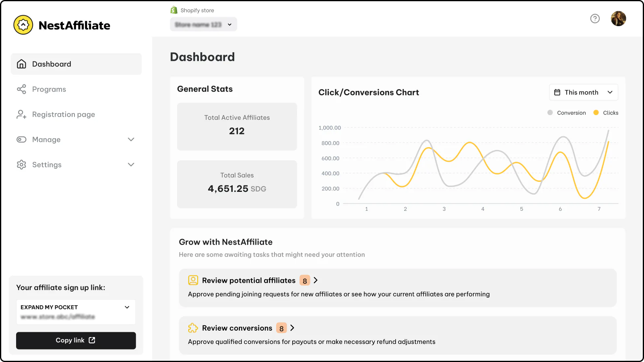Click the Manage toggle icon

pyautogui.click(x=22, y=140)
